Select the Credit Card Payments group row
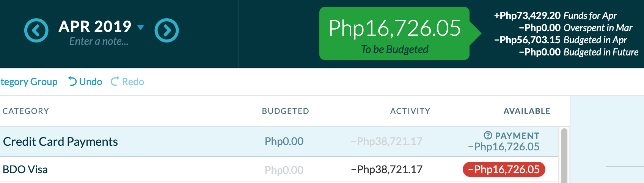This screenshot has height=183, width=644. (x=279, y=142)
